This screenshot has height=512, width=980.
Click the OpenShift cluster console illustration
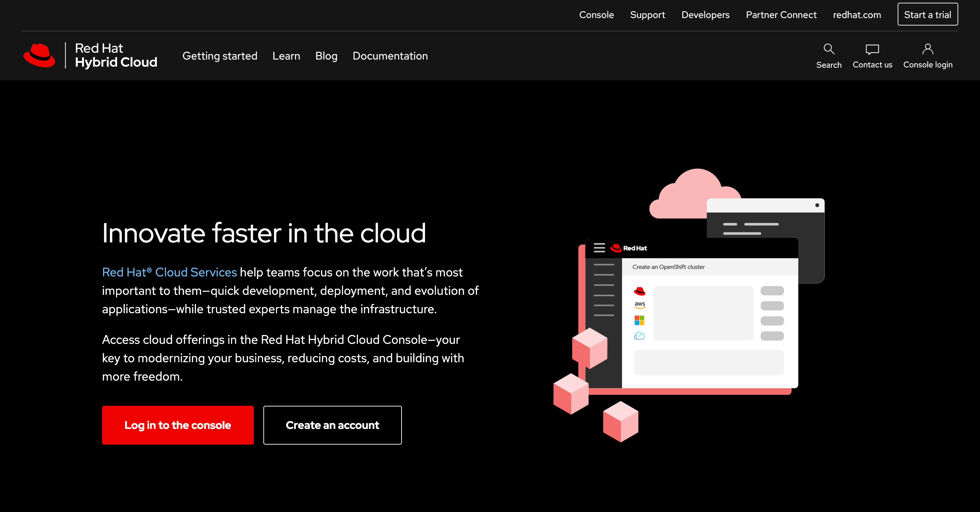tap(689, 305)
